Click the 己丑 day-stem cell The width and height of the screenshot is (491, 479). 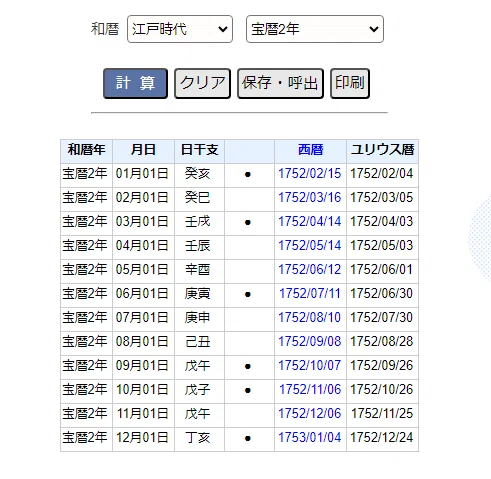(x=199, y=342)
